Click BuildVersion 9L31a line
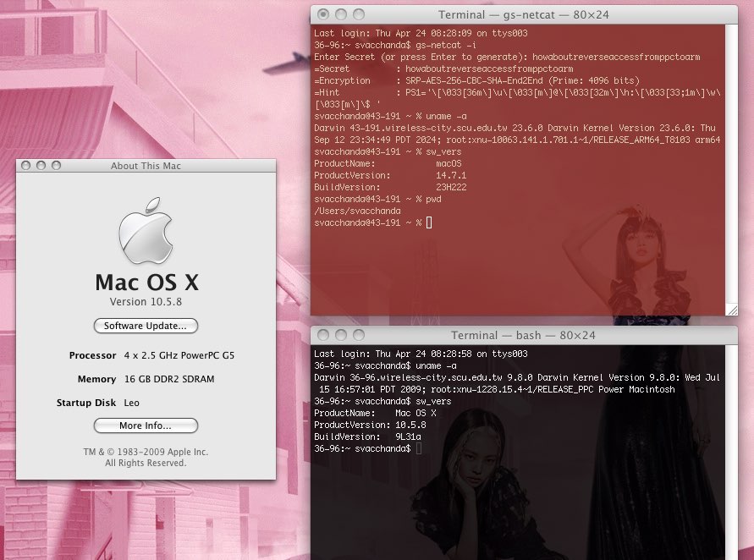The height and width of the screenshot is (560, 754). click(x=367, y=437)
